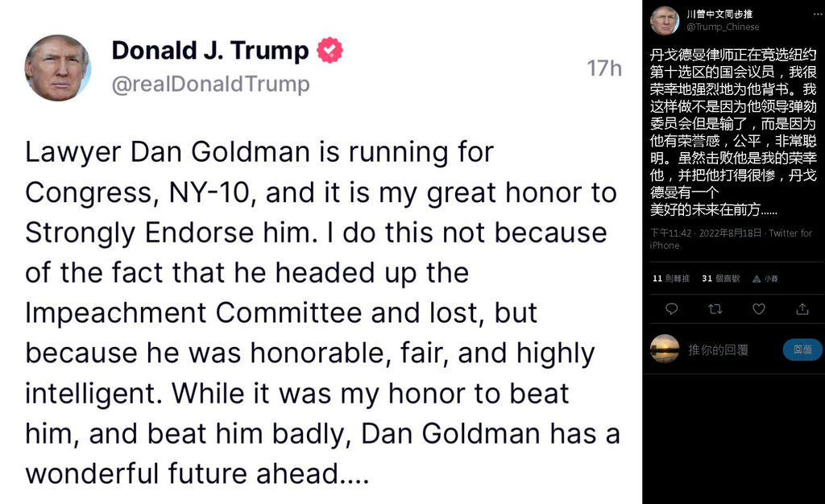Open the share upload icon
The height and width of the screenshot is (504, 825).
click(802, 308)
